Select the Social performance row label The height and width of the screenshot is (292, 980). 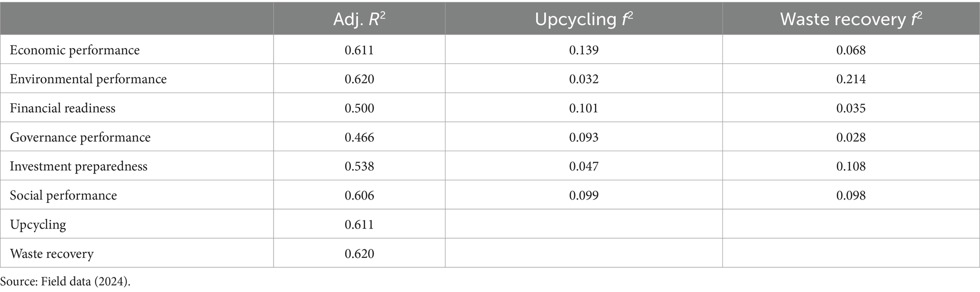[x=64, y=196]
